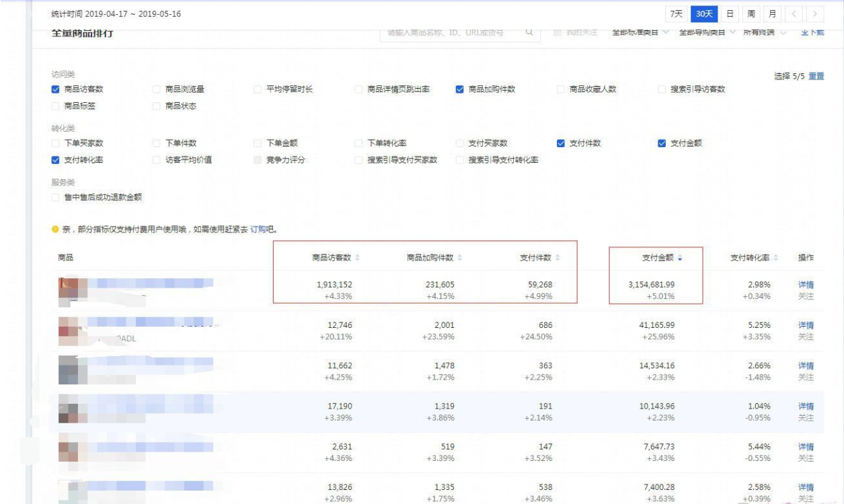Switch to 日 granularity
The height and width of the screenshot is (504, 844).
click(x=730, y=14)
